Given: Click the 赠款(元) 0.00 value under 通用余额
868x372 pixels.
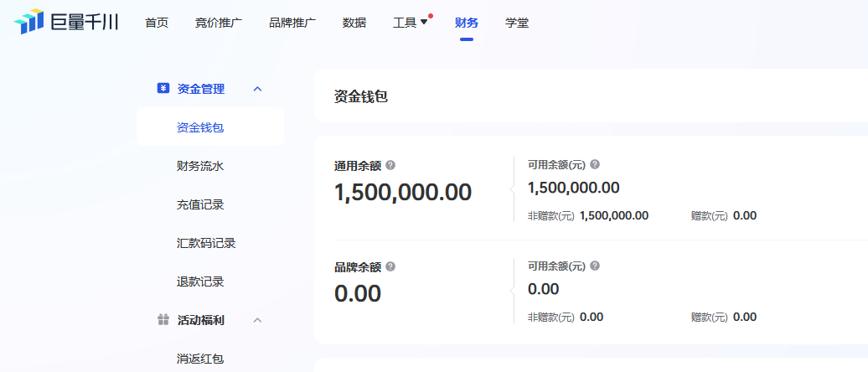Looking at the screenshot, I should 745,215.
